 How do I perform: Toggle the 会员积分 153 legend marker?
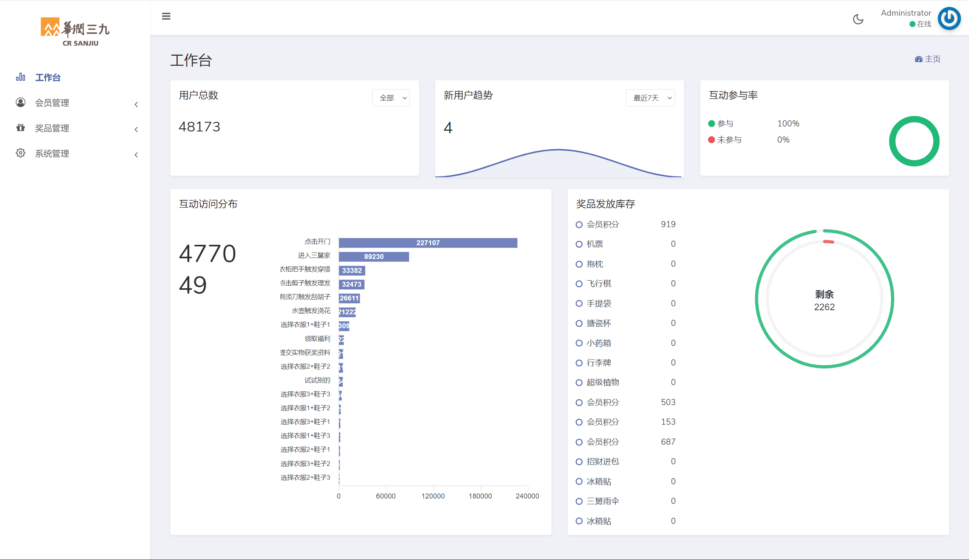click(x=579, y=422)
